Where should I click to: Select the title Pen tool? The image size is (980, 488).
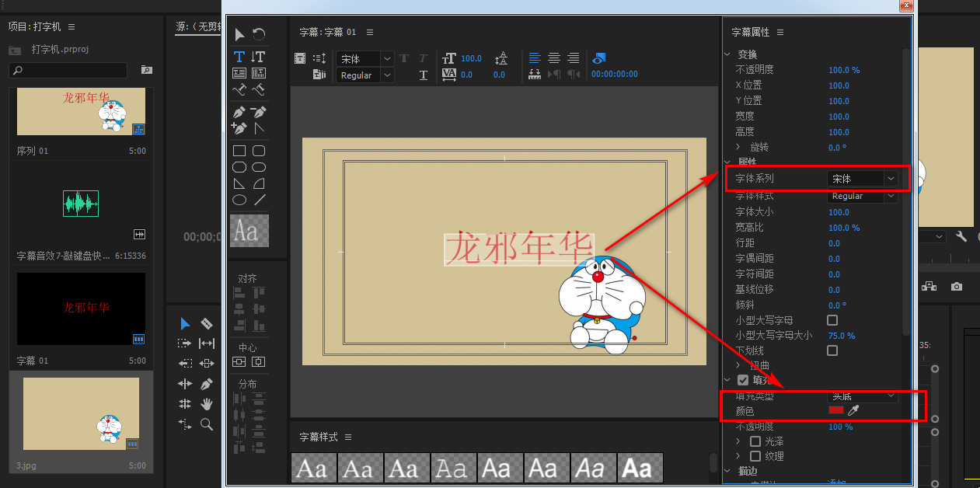[x=240, y=112]
